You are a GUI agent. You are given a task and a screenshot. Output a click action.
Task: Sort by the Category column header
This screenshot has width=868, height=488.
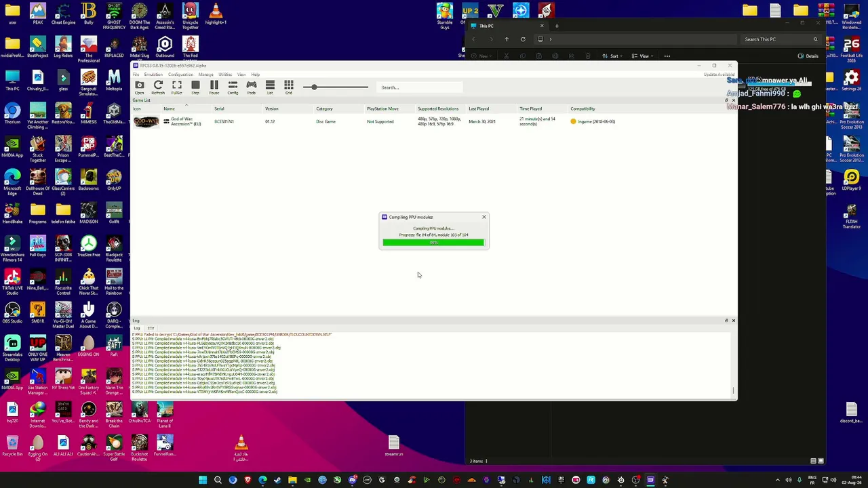[x=324, y=108]
